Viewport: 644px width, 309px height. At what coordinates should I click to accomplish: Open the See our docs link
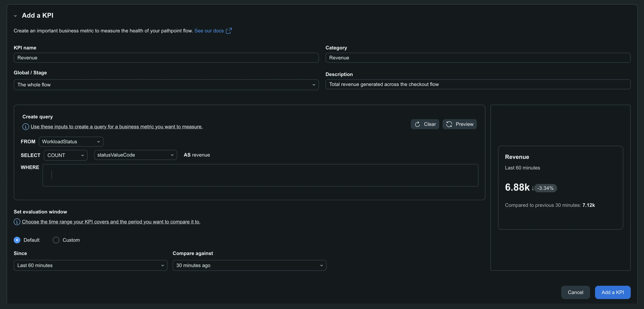209,31
